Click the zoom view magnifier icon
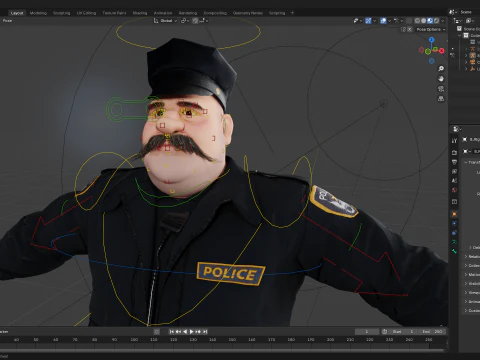This screenshot has height=360, width=480. [441, 69]
